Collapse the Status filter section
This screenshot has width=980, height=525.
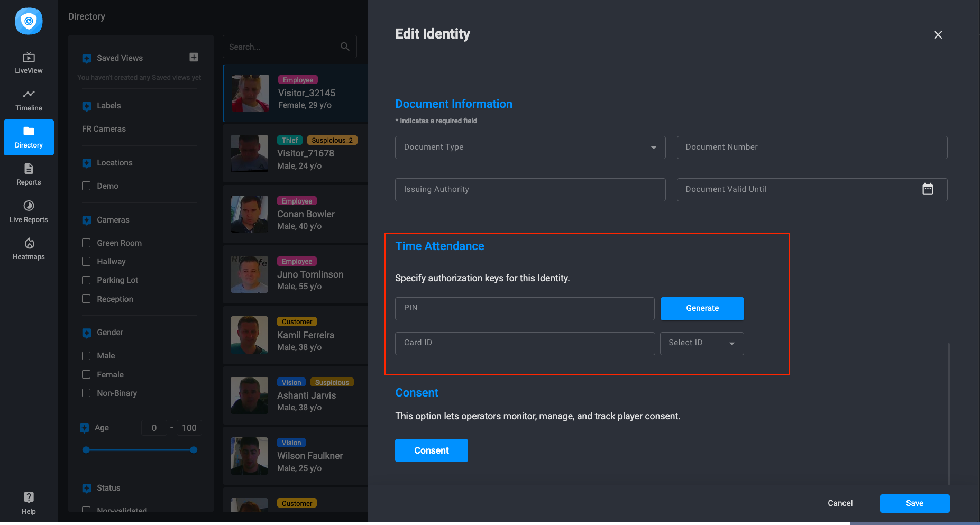click(87, 489)
